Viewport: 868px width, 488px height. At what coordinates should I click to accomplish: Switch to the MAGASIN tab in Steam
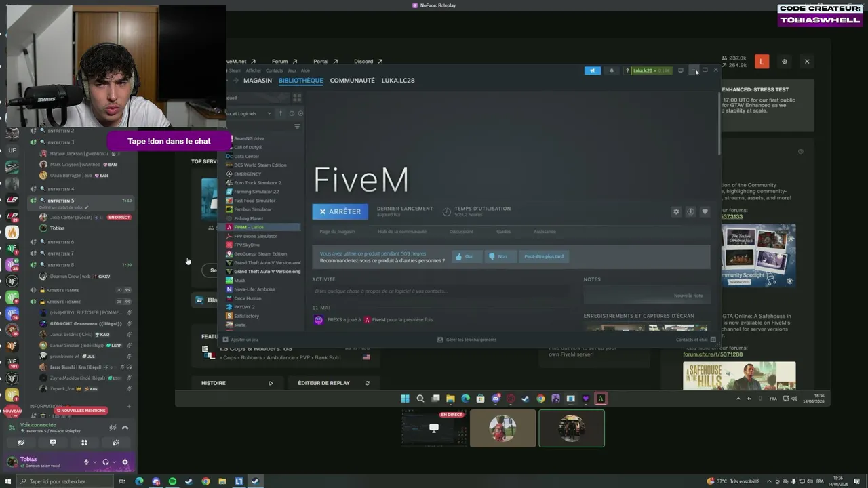258,81
